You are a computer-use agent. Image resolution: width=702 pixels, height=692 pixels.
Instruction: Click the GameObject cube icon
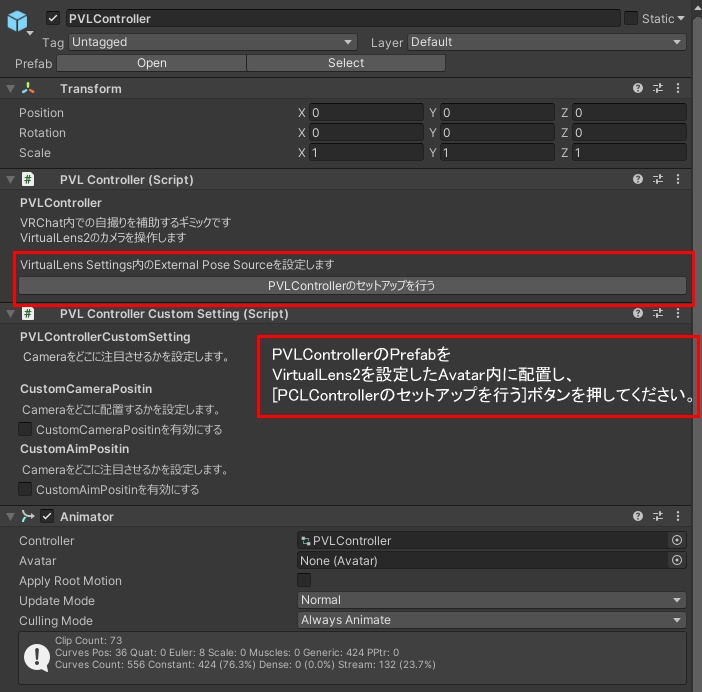[17, 21]
